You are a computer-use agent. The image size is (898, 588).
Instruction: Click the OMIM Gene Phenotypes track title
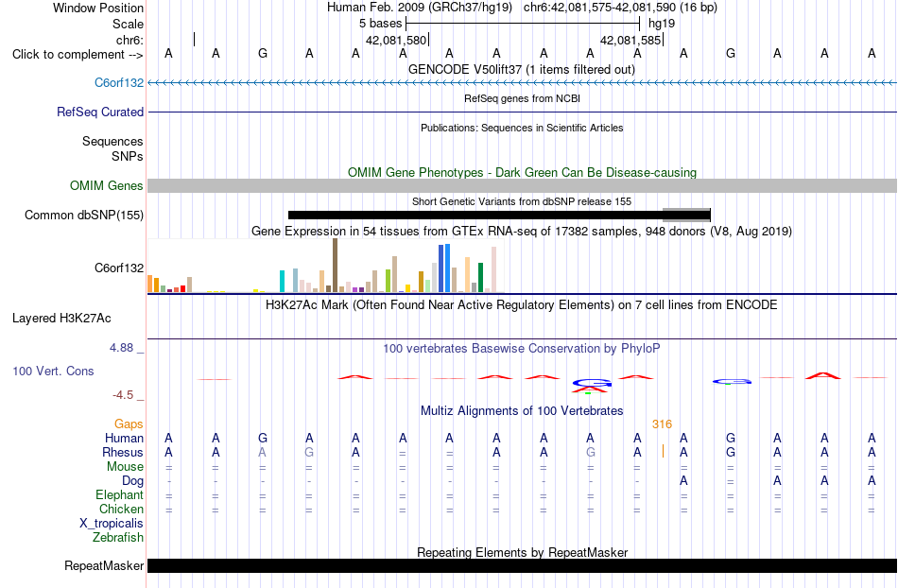(522, 172)
